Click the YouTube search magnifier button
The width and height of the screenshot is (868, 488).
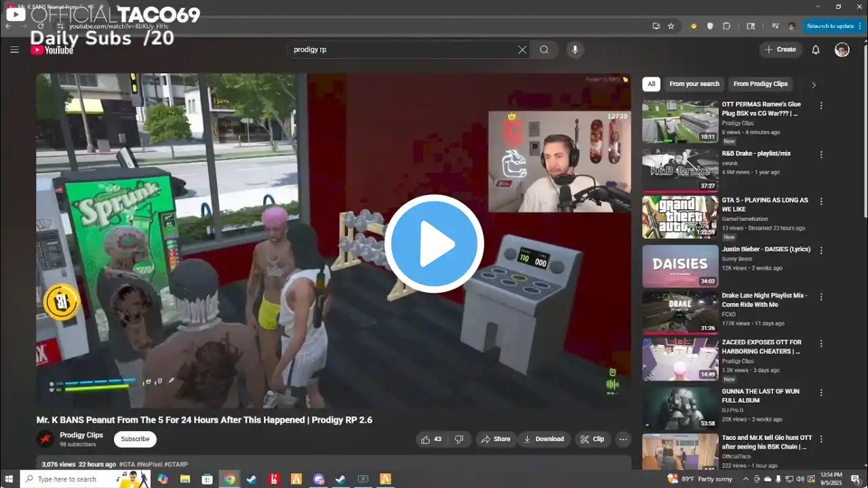click(x=545, y=49)
